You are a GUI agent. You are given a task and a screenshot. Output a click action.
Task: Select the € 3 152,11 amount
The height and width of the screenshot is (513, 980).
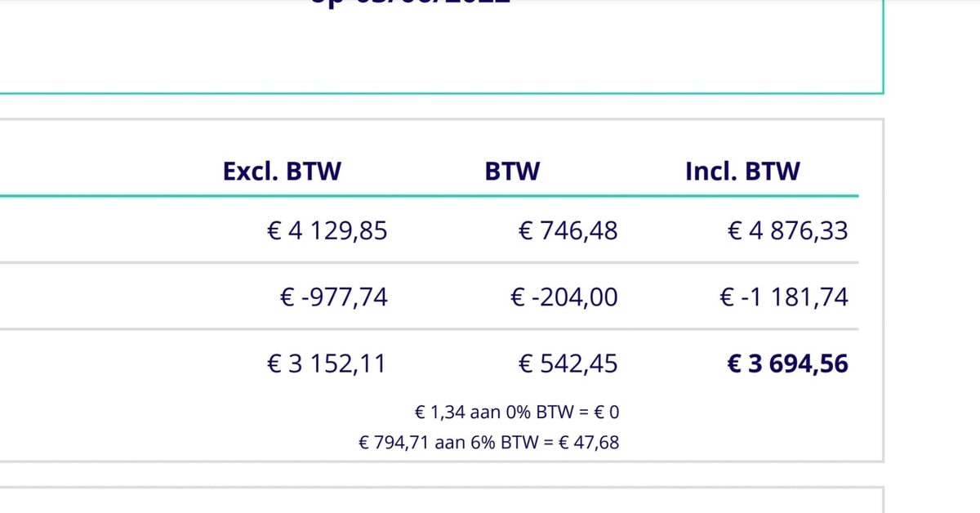coord(327,364)
